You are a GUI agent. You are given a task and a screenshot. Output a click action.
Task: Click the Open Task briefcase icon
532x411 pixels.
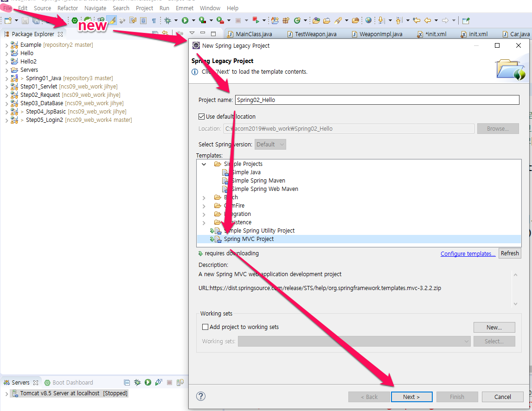(327, 21)
